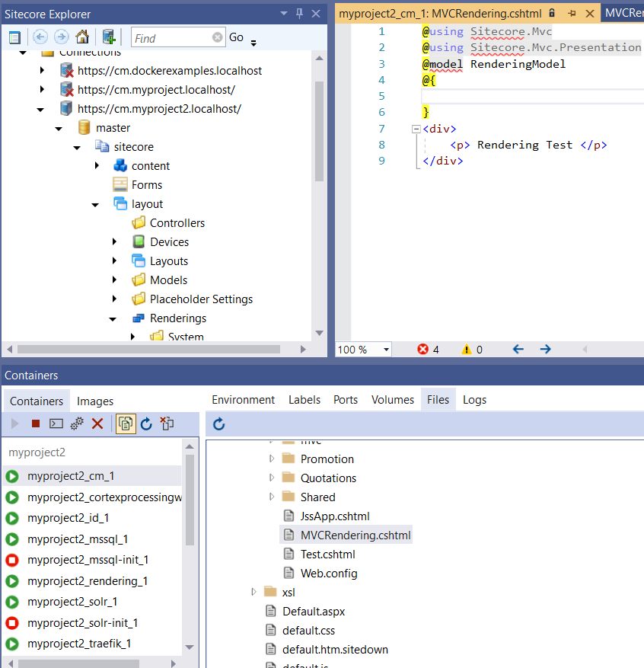This screenshot has width=644, height=668.
Task: Close the MVCRendering.cshtml editor tab
Action: pos(589,14)
